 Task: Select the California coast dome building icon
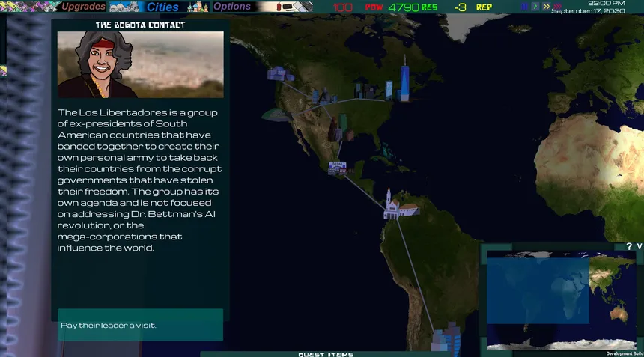coord(276,115)
